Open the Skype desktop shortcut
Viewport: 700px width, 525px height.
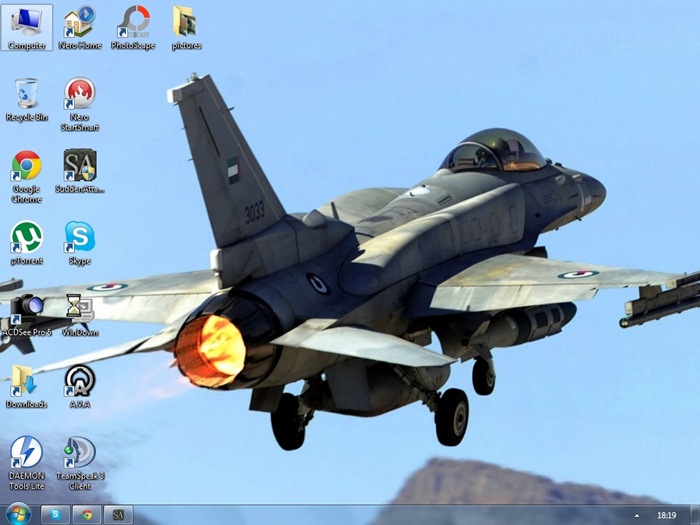pyautogui.click(x=80, y=243)
